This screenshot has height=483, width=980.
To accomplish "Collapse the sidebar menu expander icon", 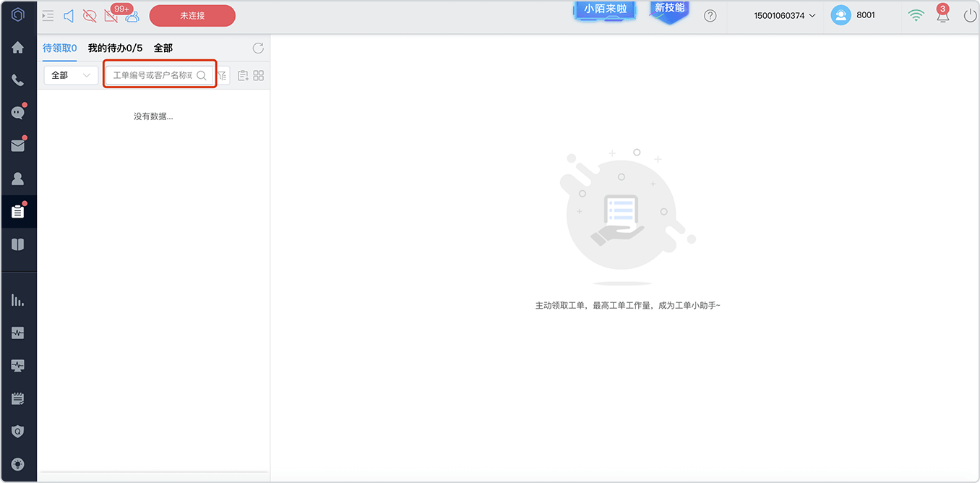I will pos(48,16).
